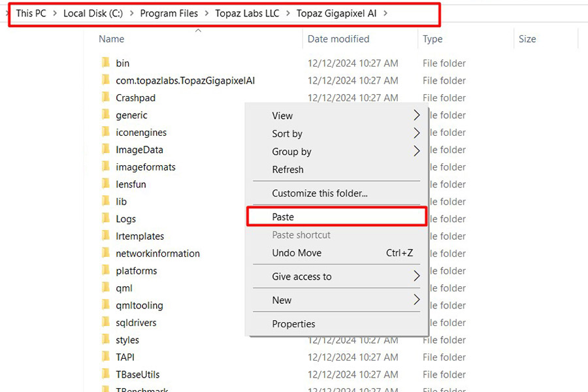The width and height of the screenshot is (588, 392).
Task: Jump to Program Files breadcrumb
Action: pyautogui.click(x=169, y=14)
